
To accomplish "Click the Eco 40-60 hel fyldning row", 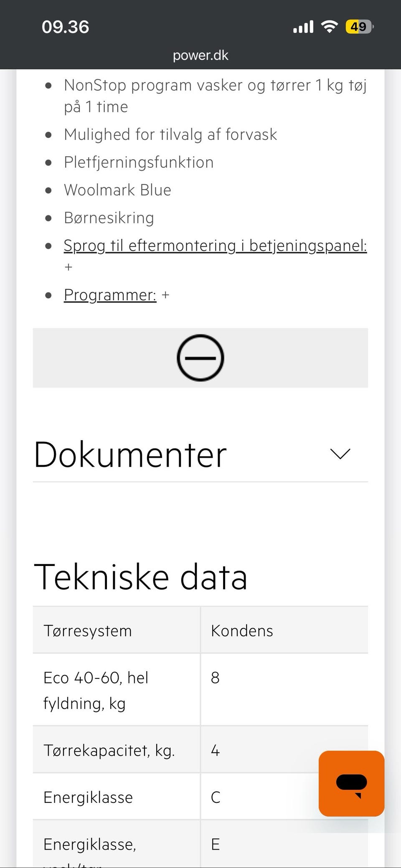I will [x=96, y=690].
